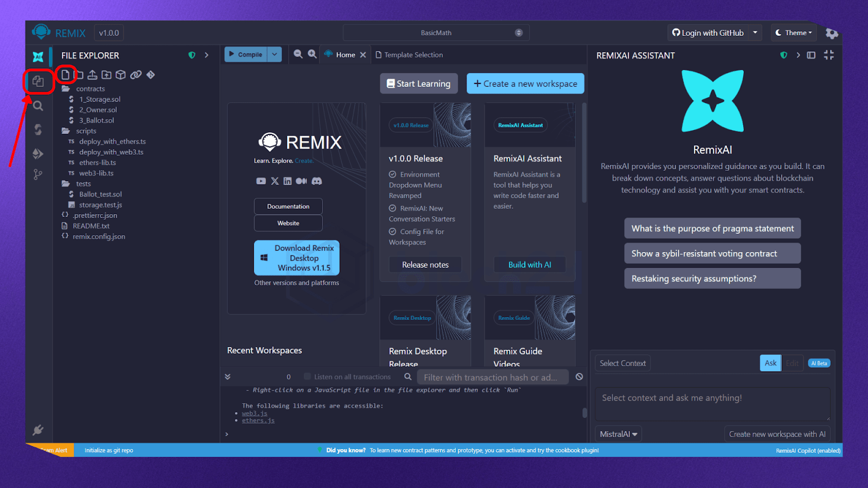Open the Git source control icon
Image resolution: width=868 pixels, height=488 pixels.
38,175
